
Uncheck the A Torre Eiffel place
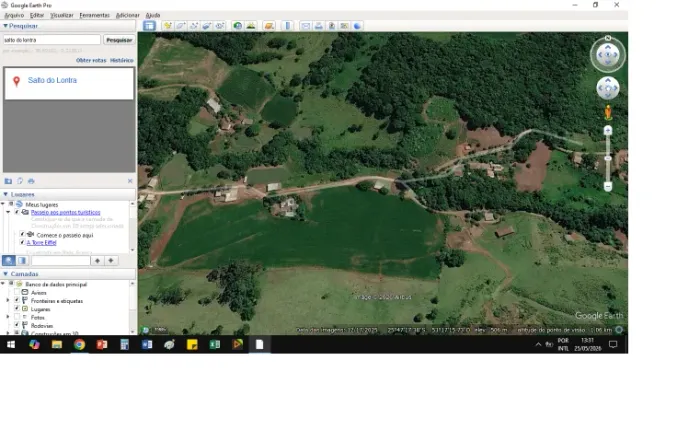tap(22, 242)
